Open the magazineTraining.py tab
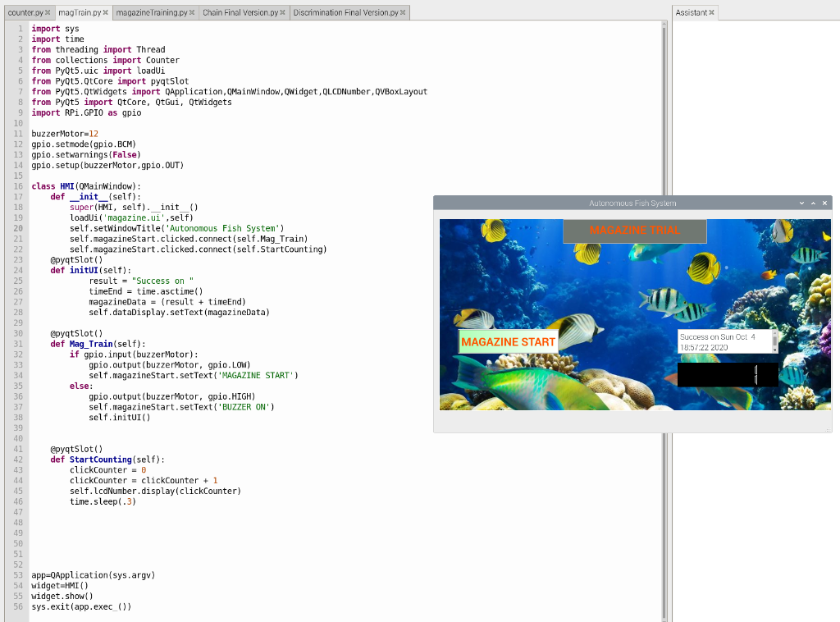Image resolution: width=840 pixels, height=622 pixels. point(152,12)
